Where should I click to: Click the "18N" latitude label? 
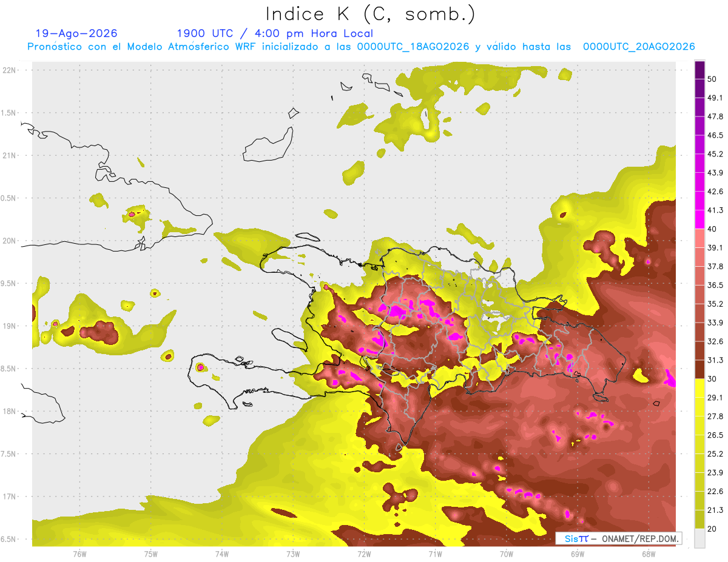[10, 411]
